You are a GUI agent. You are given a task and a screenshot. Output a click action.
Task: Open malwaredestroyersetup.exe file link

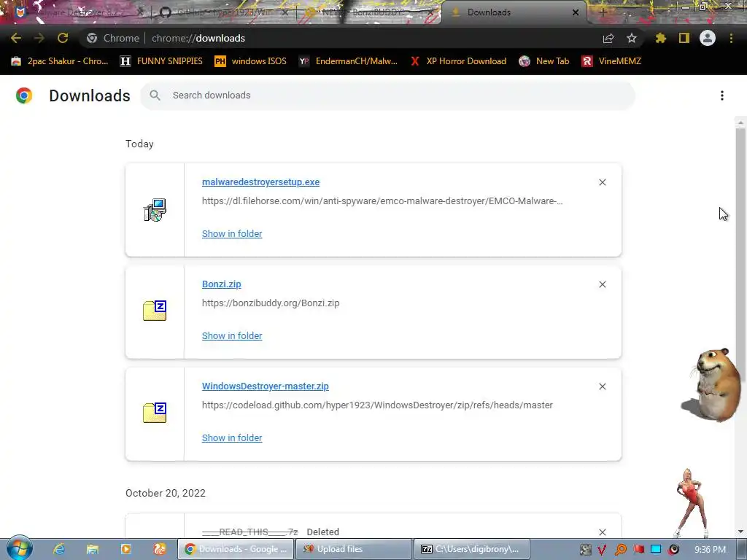pos(260,182)
